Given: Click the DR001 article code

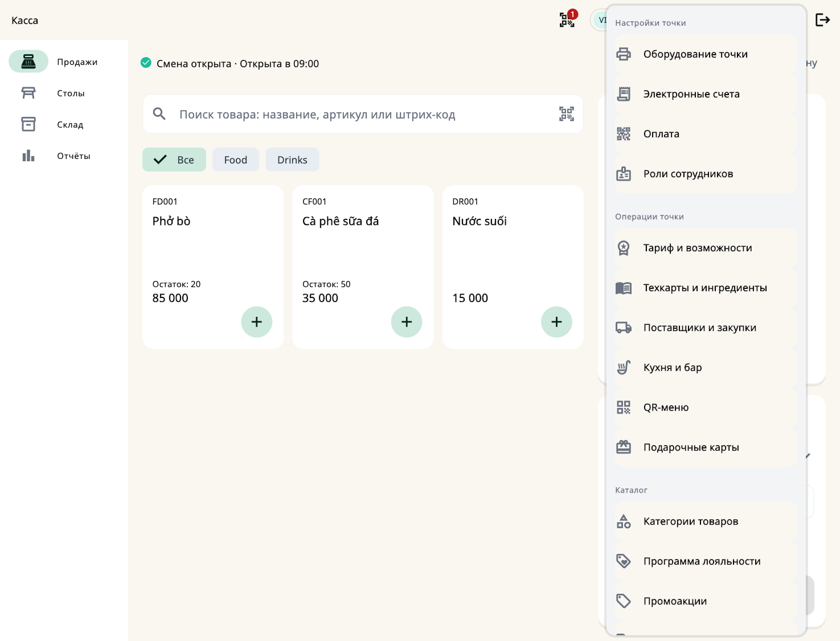Looking at the screenshot, I should pyautogui.click(x=465, y=202).
